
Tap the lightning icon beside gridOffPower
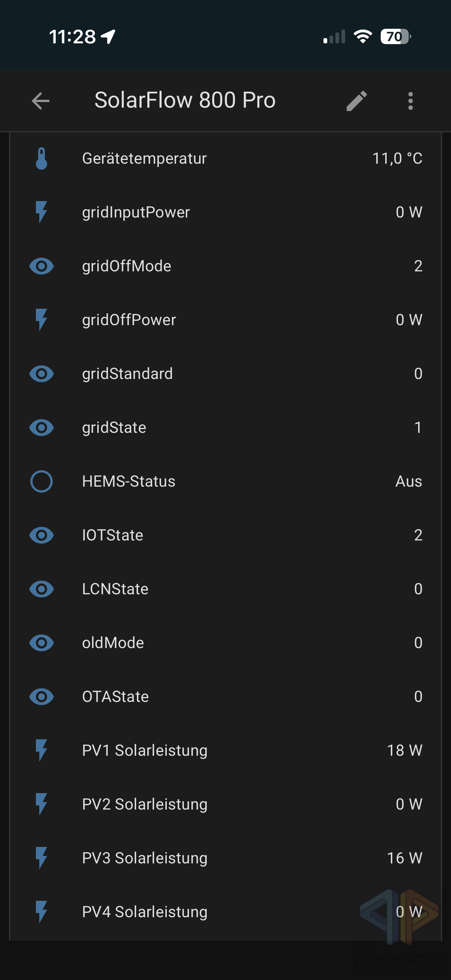(x=42, y=320)
